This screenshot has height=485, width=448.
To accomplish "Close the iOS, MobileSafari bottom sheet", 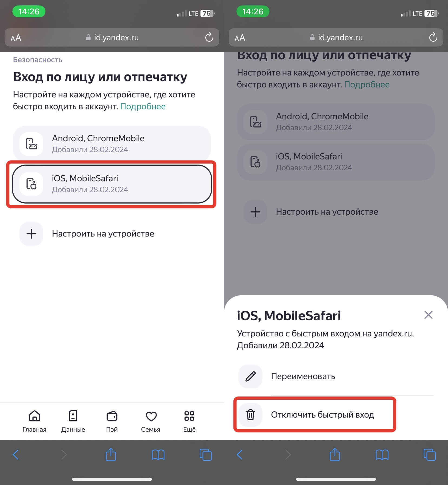I will [428, 315].
